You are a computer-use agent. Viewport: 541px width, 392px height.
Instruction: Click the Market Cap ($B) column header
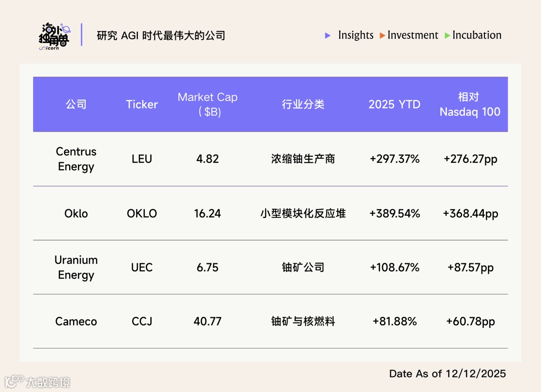tap(207, 104)
